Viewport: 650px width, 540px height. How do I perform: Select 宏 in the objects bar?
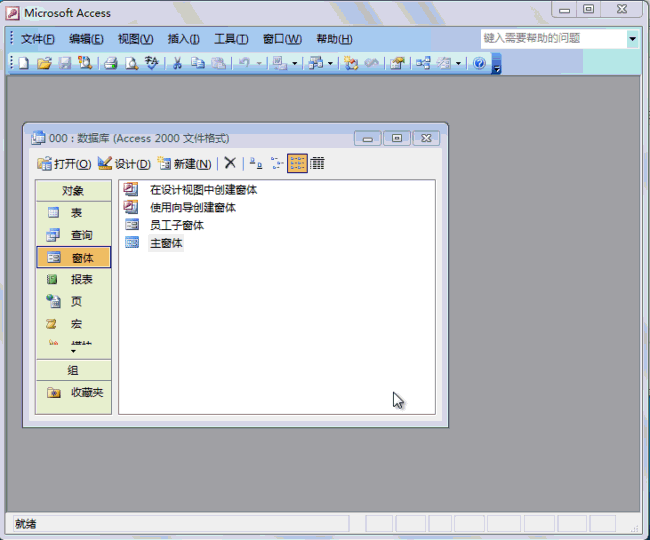pyautogui.click(x=73, y=324)
